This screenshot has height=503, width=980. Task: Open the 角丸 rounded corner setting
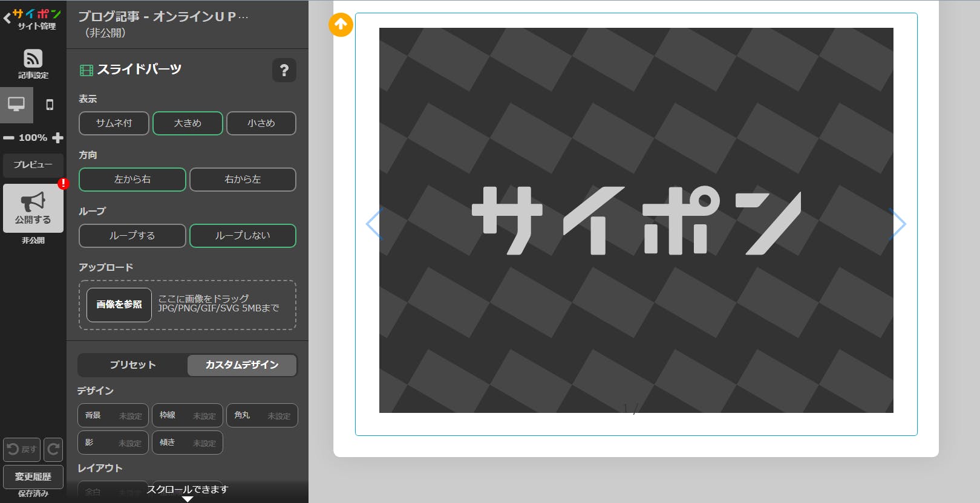[262, 415]
